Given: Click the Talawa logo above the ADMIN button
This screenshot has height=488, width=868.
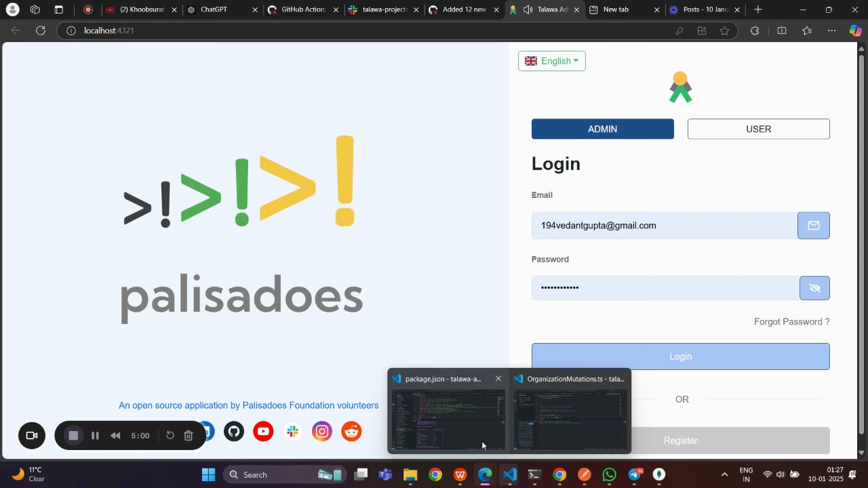Looking at the screenshot, I should click(680, 87).
